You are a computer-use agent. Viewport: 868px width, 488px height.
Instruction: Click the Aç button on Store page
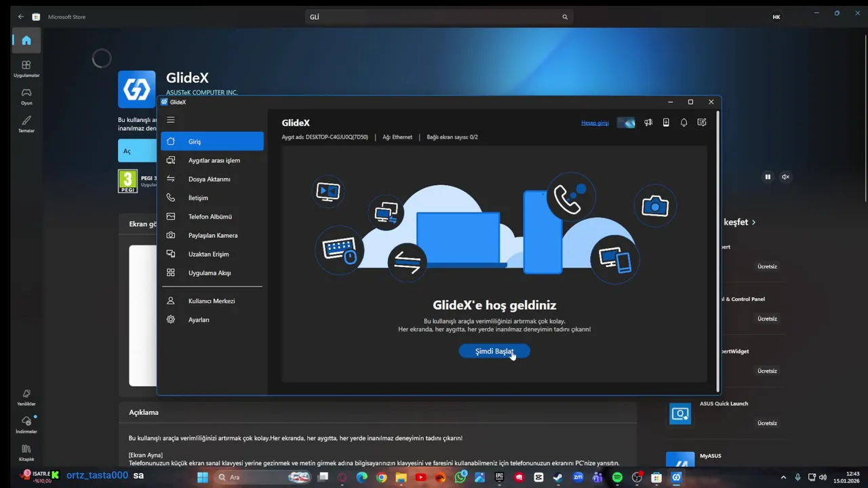coord(137,151)
